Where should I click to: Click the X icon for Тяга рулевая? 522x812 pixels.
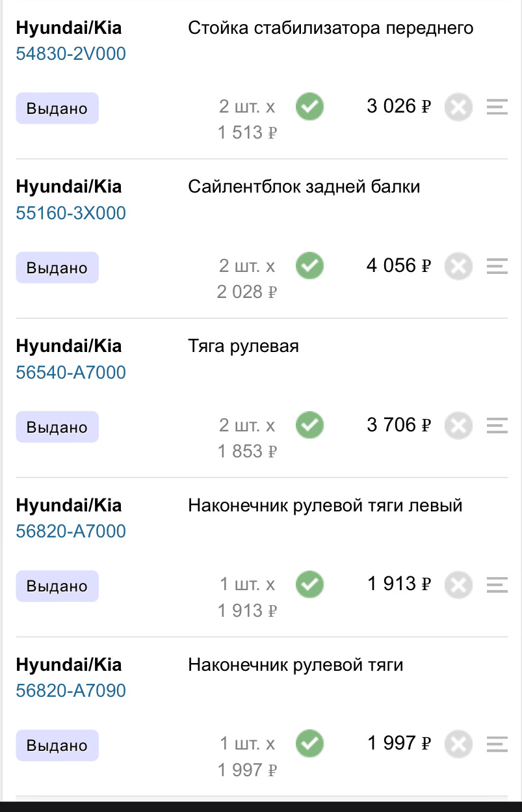(458, 425)
